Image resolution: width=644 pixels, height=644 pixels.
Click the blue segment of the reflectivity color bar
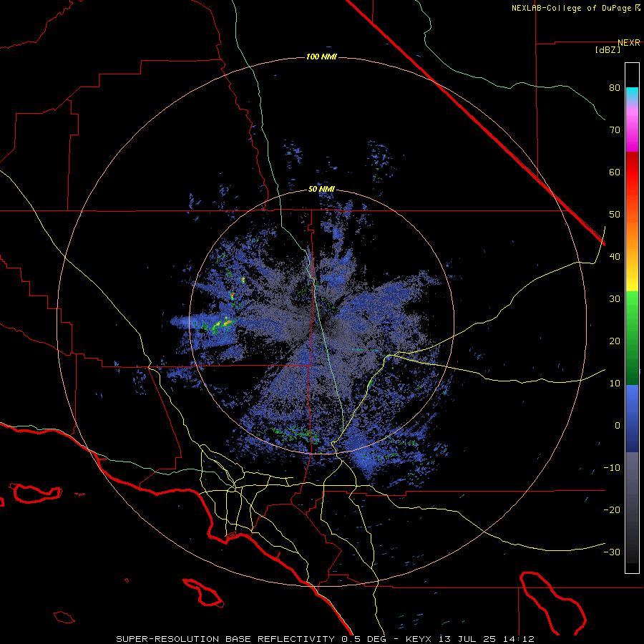(632, 419)
